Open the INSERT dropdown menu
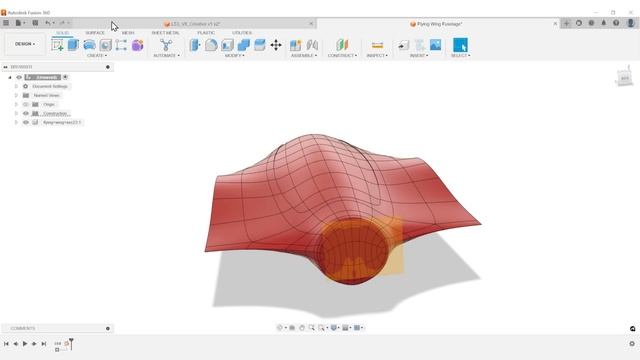 pos(419,56)
